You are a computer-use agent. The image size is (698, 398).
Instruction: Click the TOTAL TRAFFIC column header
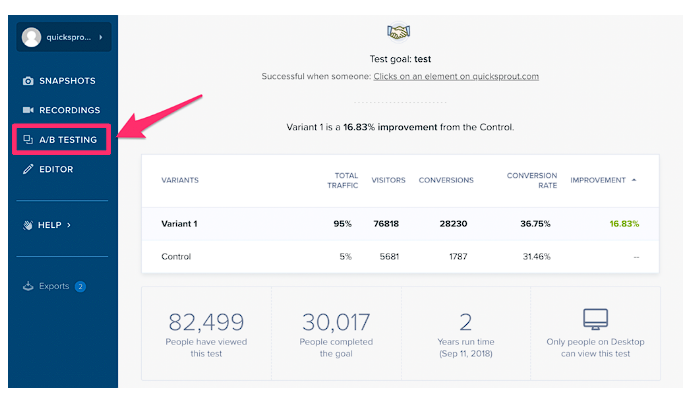pyautogui.click(x=342, y=180)
